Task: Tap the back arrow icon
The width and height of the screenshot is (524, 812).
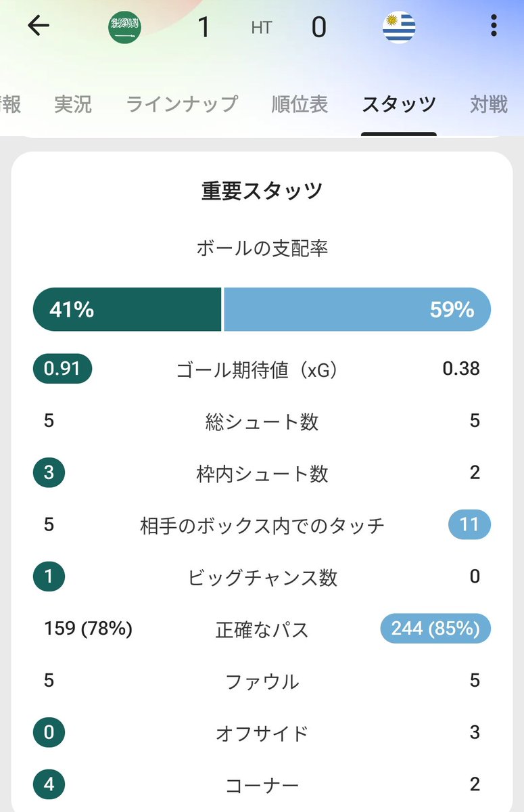Action: point(38,26)
